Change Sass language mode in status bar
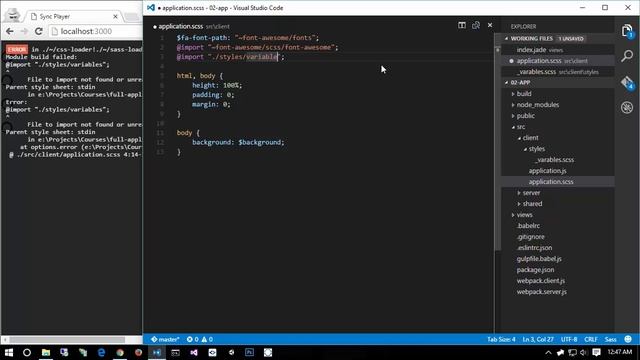Viewport: 640px width, 360px height. 611,339
